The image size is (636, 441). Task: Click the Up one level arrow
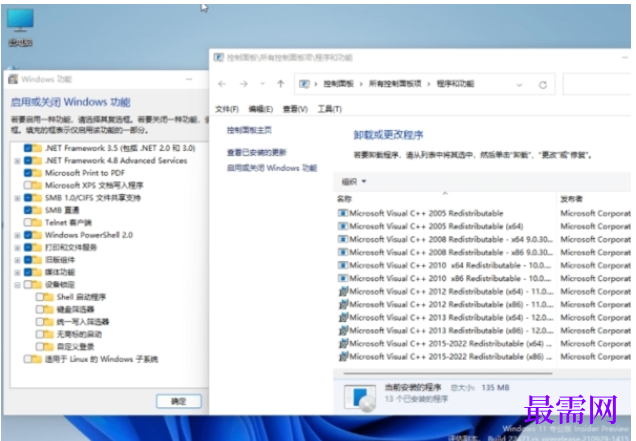281,84
